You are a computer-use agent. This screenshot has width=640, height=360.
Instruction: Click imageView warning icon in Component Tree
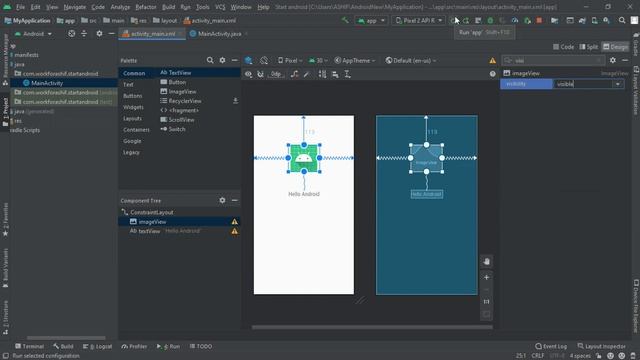(235, 222)
